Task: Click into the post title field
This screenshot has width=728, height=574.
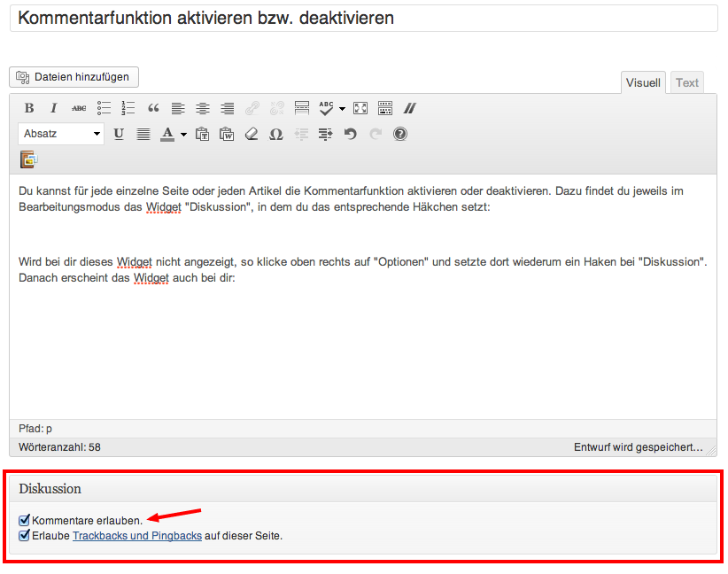Action: point(363,18)
